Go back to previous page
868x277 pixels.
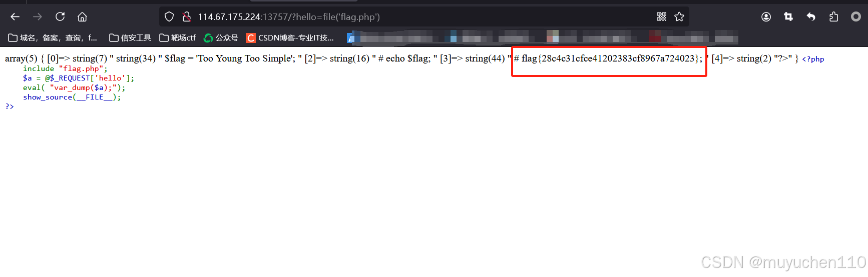pos(15,17)
